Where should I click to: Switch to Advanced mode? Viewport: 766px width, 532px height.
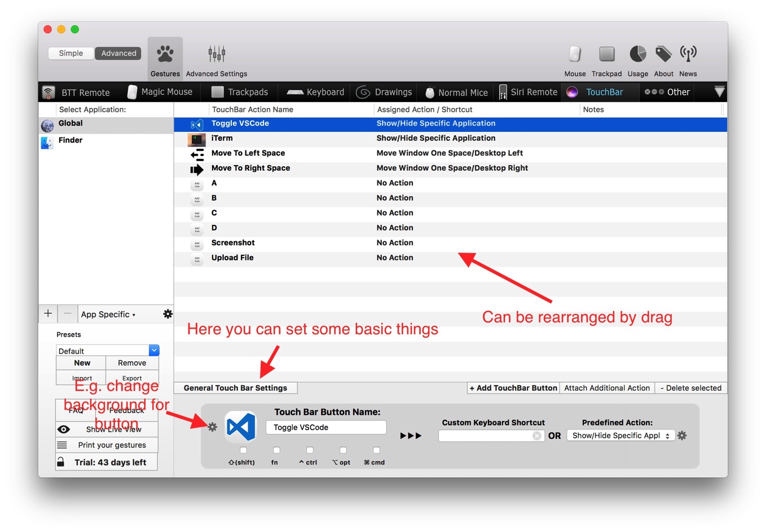(x=118, y=53)
